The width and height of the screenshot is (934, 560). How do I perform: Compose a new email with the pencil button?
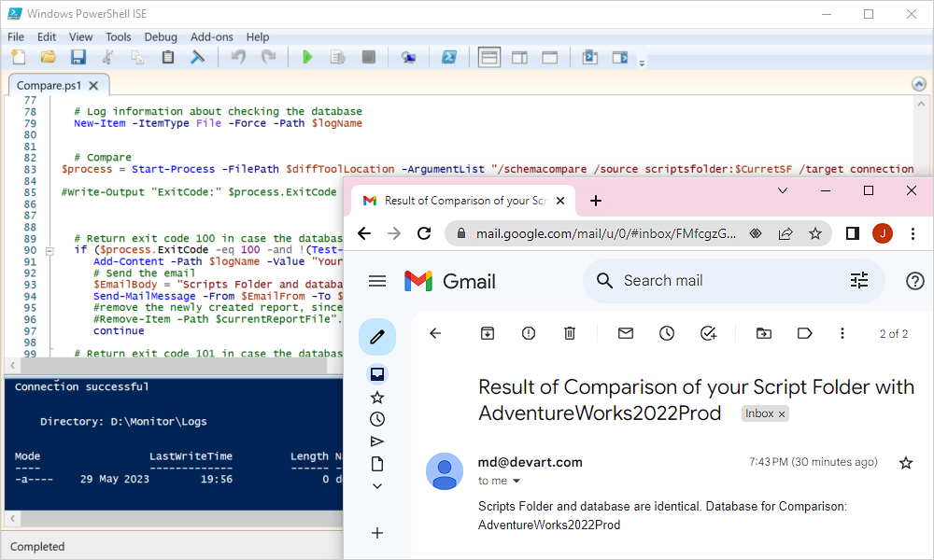pyautogui.click(x=377, y=337)
